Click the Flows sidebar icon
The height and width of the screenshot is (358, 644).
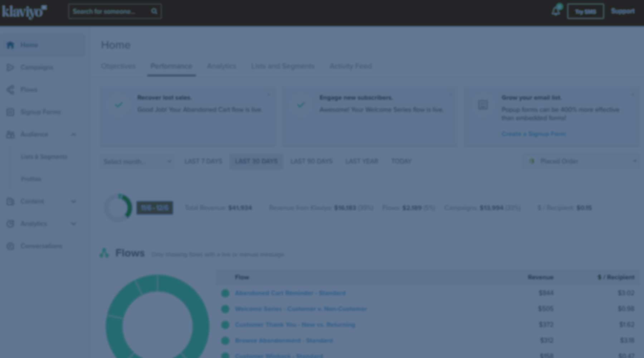click(10, 89)
